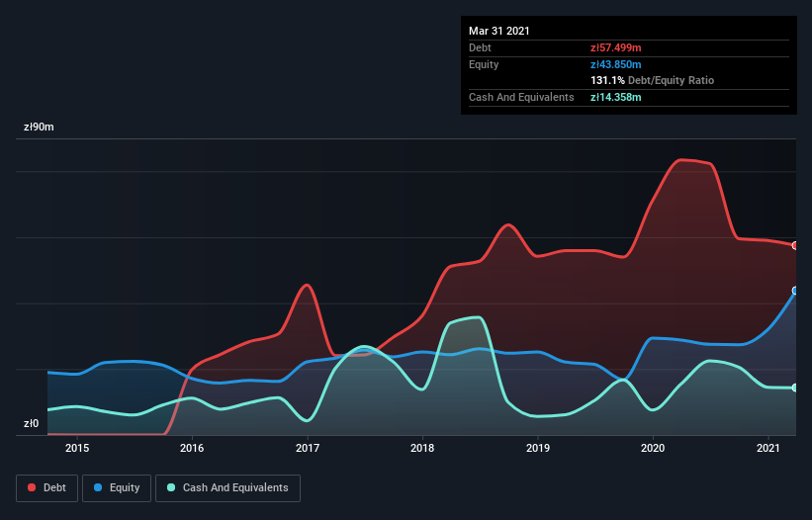Click the 2019 x-axis label

[x=538, y=448]
